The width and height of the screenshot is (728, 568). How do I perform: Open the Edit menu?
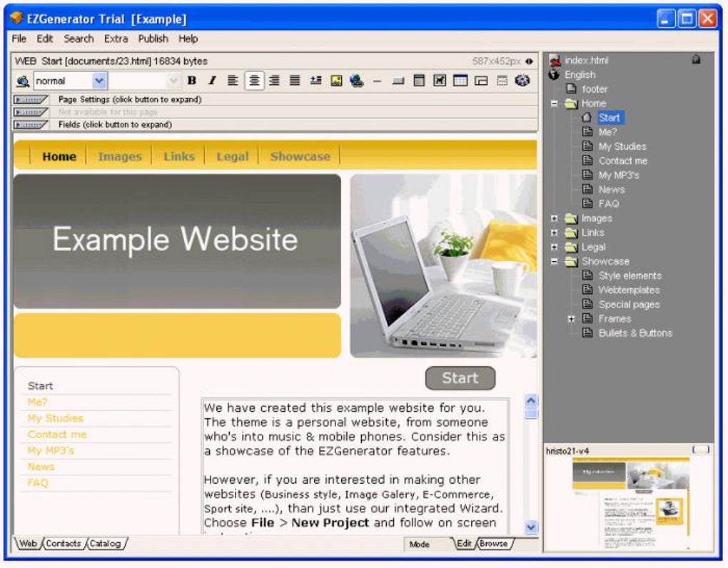44,39
